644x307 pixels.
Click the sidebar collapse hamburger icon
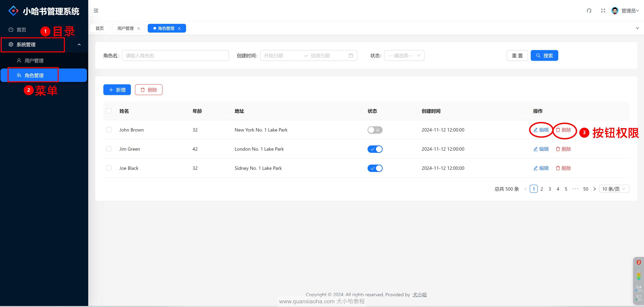[96, 10]
